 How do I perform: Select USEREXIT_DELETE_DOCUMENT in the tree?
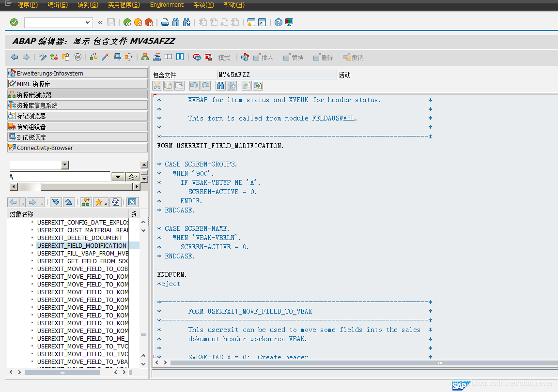(x=80, y=238)
